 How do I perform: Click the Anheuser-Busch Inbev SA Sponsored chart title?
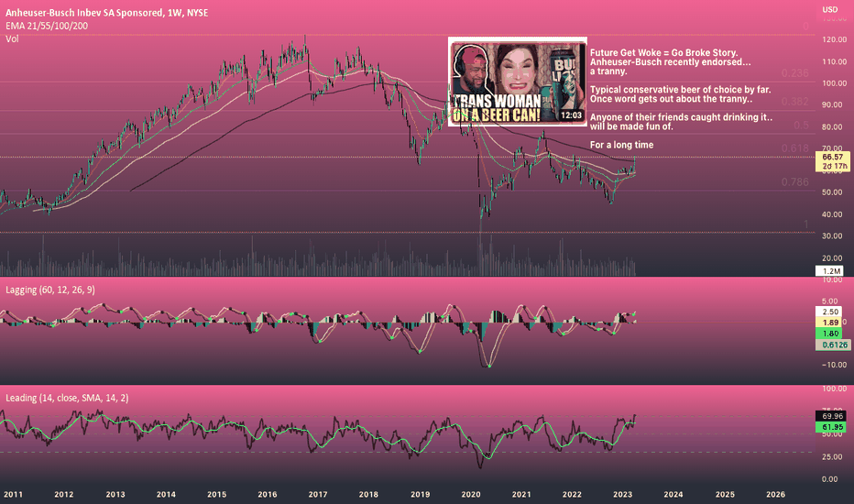point(106,13)
